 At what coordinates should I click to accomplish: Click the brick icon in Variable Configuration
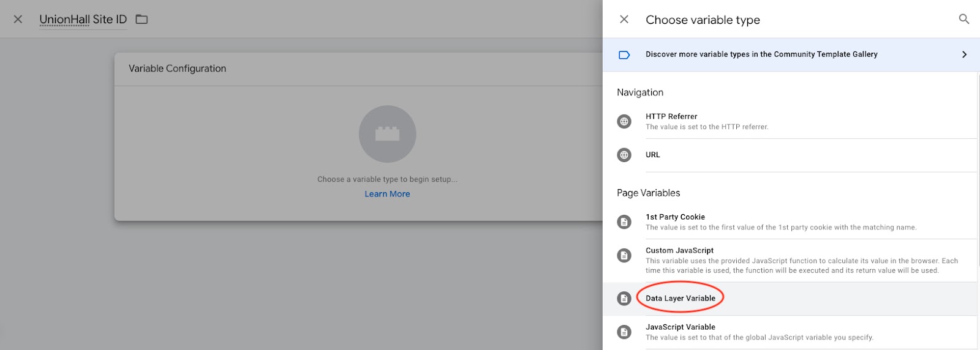point(387,134)
